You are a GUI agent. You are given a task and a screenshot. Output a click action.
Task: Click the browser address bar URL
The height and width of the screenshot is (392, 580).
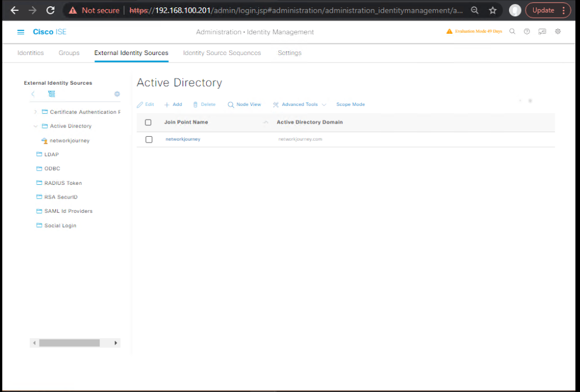(x=296, y=10)
